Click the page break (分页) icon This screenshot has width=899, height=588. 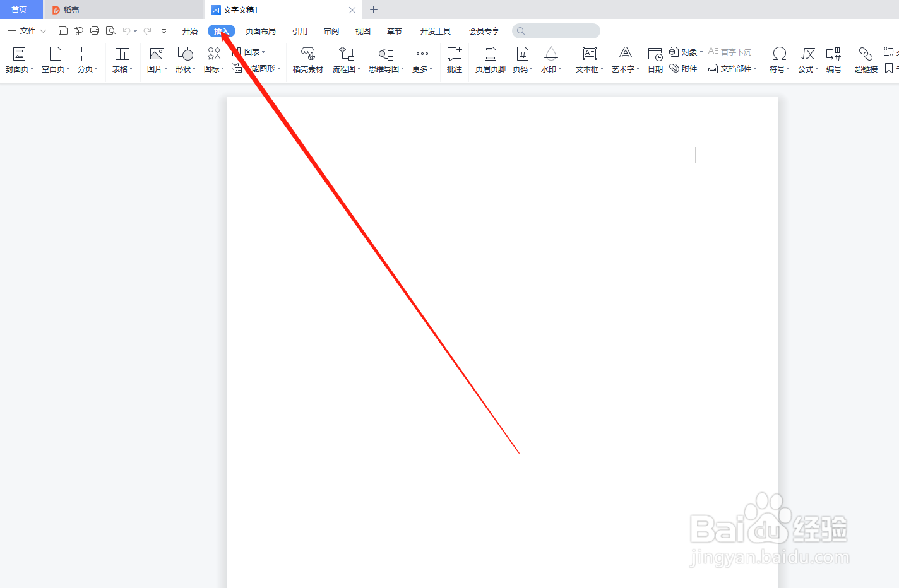tap(88, 54)
